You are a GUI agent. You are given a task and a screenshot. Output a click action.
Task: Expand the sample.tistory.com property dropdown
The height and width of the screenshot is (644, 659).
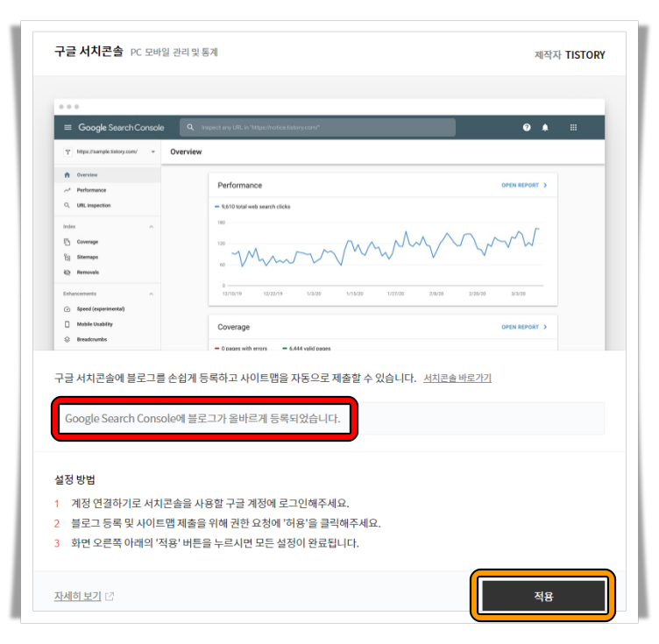pos(153,152)
